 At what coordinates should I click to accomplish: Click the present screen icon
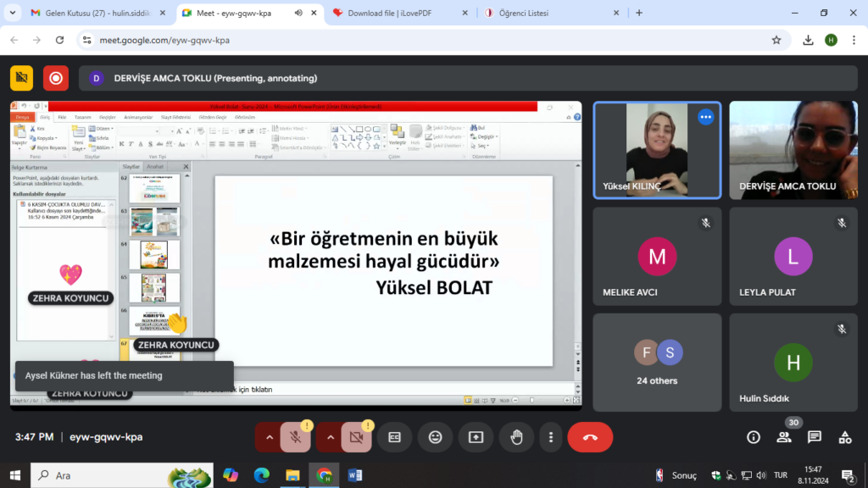pos(476,437)
